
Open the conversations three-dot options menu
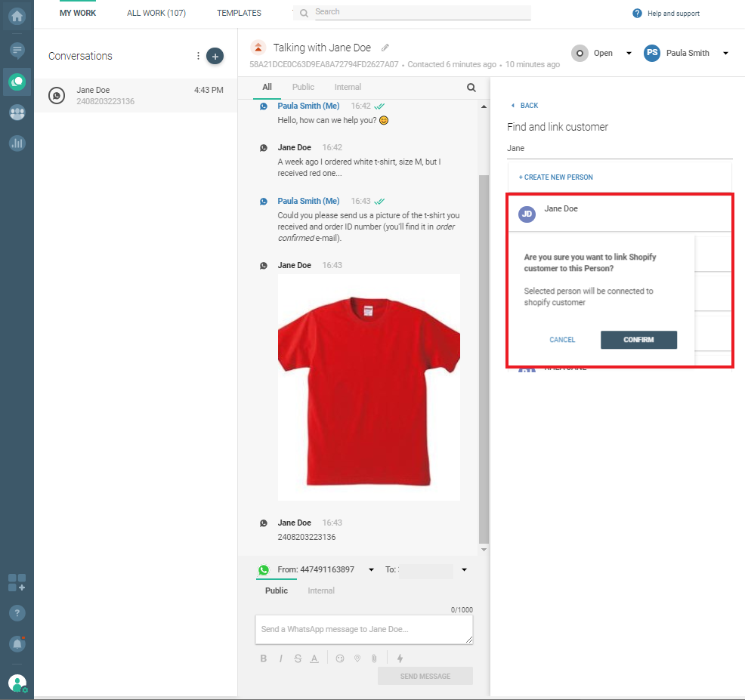[x=198, y=56]
